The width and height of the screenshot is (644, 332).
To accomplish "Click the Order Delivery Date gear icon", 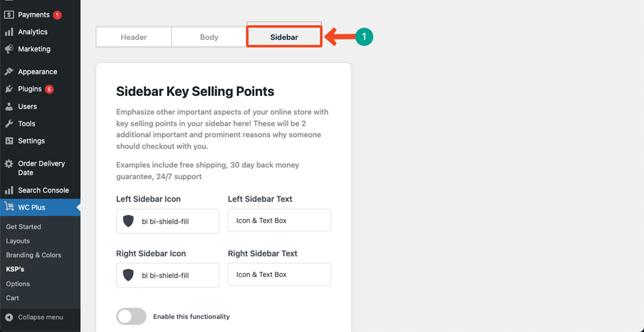I will [x=9, y=164].
